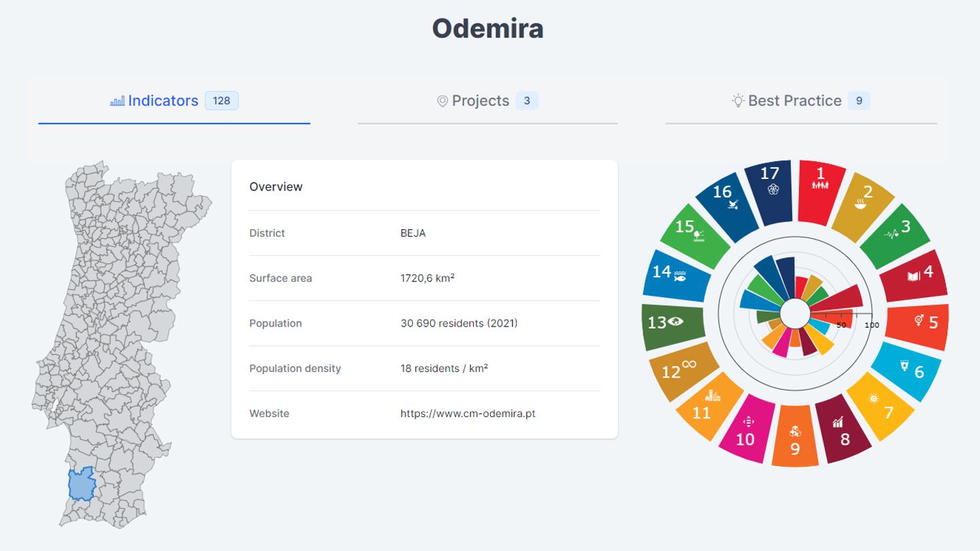Open the Indicators tab

[163, 101]
